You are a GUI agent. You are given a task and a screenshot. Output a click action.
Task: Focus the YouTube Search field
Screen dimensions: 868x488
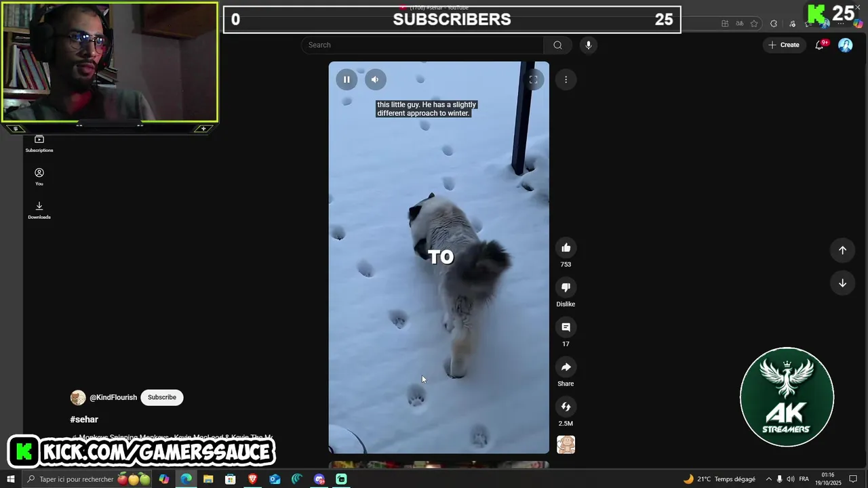click(x=422, y=45)
